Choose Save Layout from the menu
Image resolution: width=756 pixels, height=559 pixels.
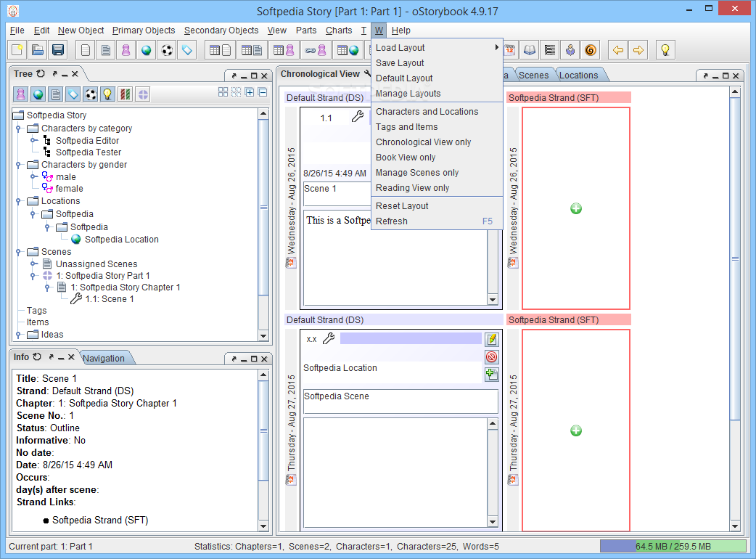pos(437,63)
